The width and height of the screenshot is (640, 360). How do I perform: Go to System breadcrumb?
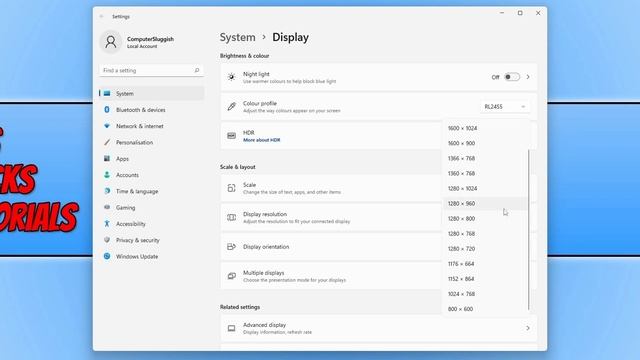pyautogui.click(x=238, y=37)
